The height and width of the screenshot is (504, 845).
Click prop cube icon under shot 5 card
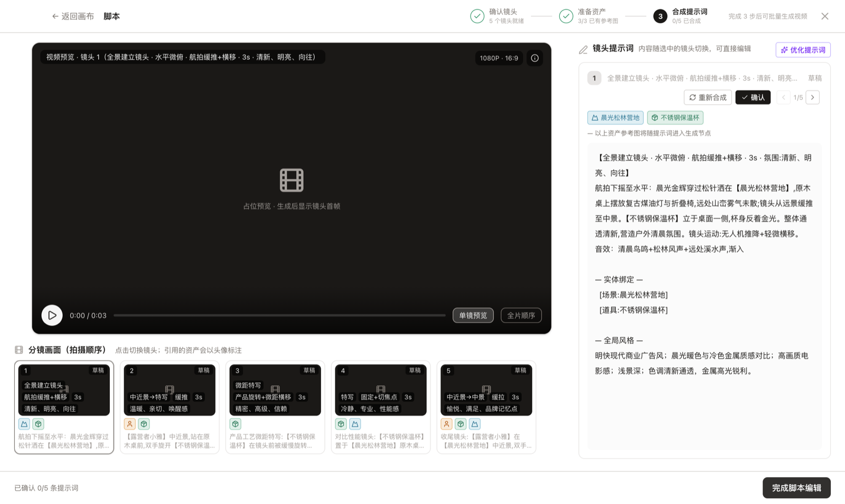[461, 424]
